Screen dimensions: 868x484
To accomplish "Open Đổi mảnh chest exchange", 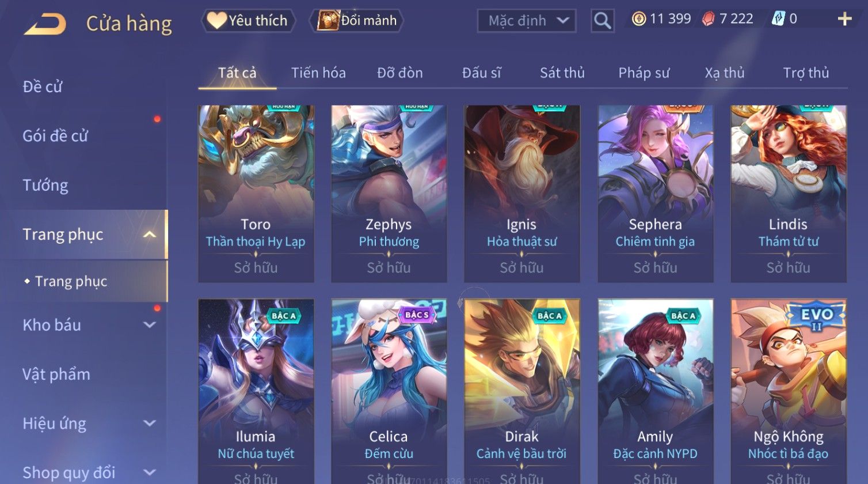I will point(357,21).
